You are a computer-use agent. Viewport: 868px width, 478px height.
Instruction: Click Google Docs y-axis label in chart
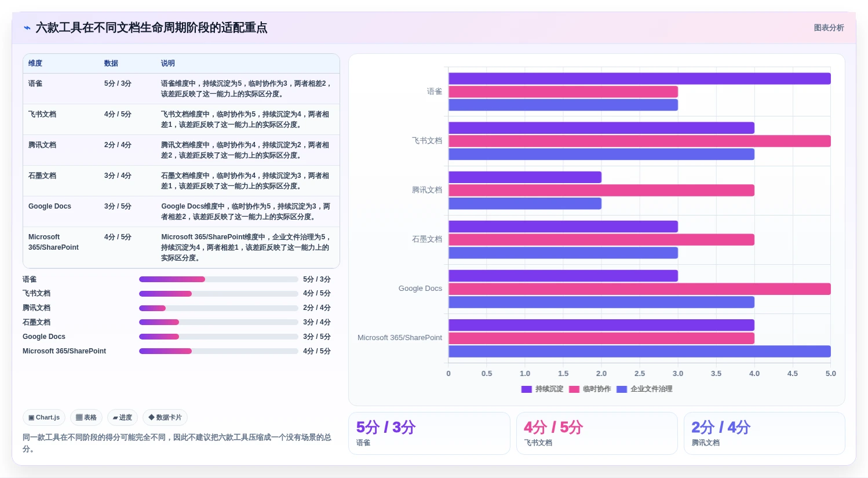coord(420,289)
